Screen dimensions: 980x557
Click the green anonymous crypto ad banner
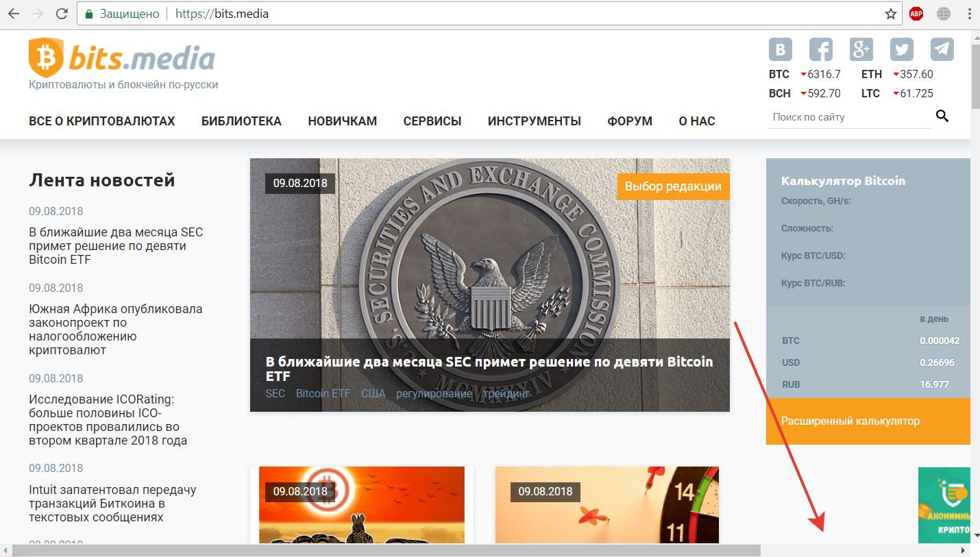pos(944,505)
